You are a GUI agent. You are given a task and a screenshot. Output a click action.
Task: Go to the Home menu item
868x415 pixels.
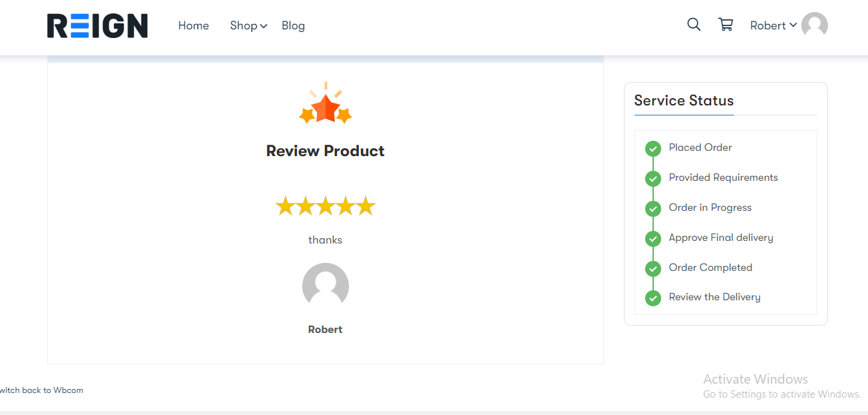(193, 25)
